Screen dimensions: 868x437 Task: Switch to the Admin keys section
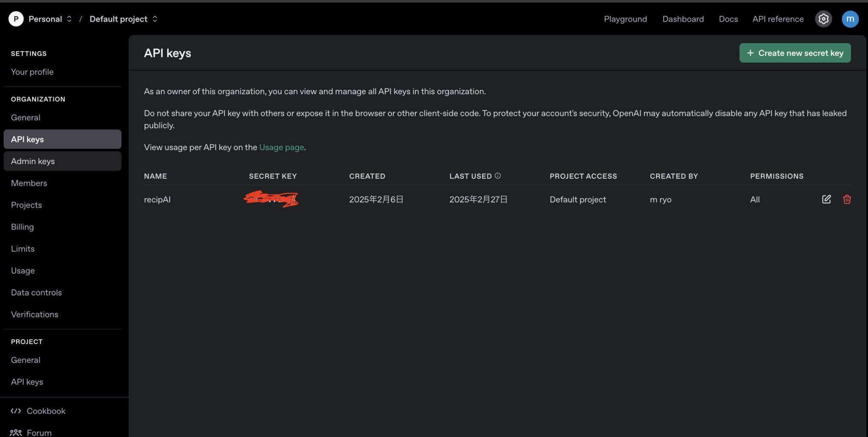33,161
